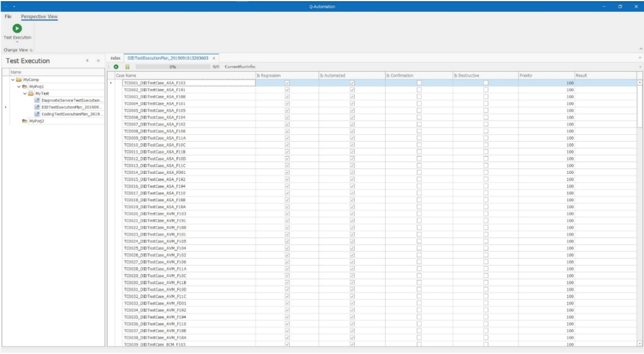This screenshot has height=354, width=644.
Task: Check Is Destructive for TC0017_DIDTestCase_ASA_F110
Action: point(486,193)
